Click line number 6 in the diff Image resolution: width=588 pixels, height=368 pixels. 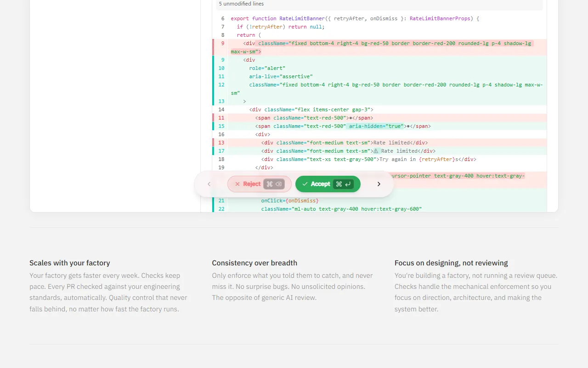tap(223, 18)
